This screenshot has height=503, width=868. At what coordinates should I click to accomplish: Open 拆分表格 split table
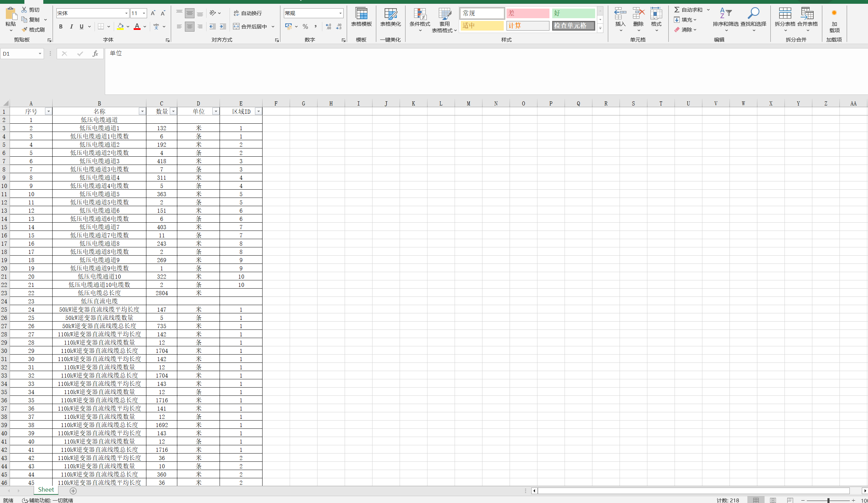(785, 20)
